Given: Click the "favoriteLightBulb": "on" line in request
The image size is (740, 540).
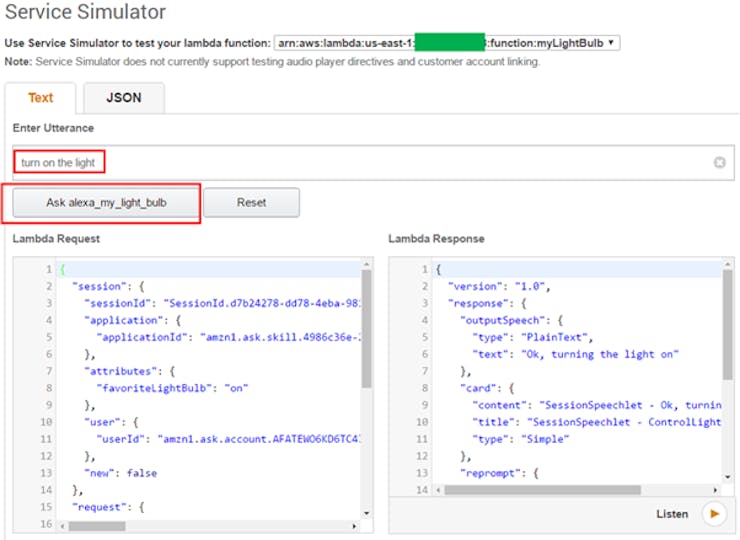Looking at the screenshot, I should coord(172,388).
